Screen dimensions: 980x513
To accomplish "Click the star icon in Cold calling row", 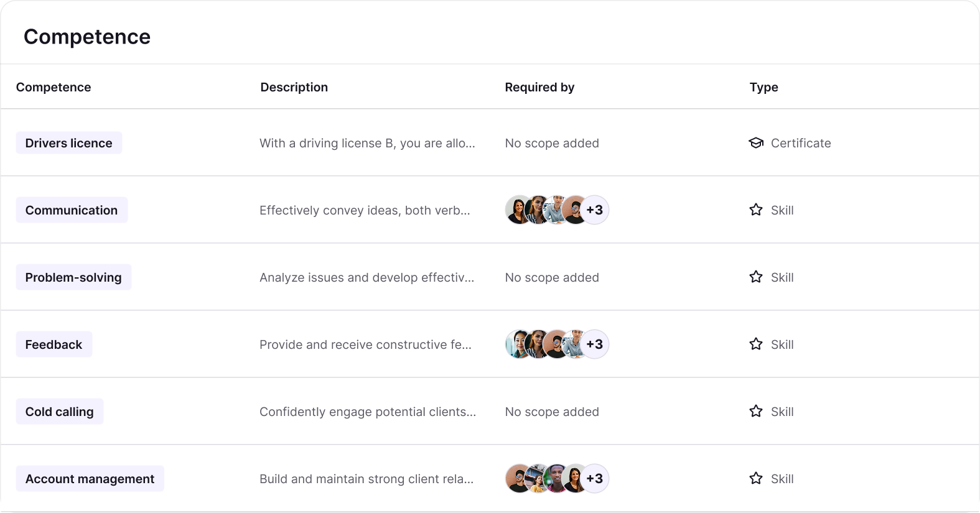I will tap(756, 411).
